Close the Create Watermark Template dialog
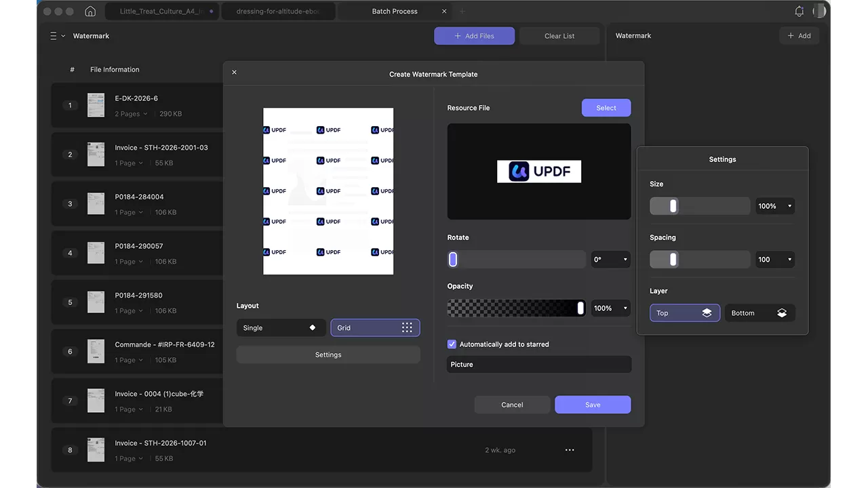This screenshot has width=868, height=488. pos(235,73)
